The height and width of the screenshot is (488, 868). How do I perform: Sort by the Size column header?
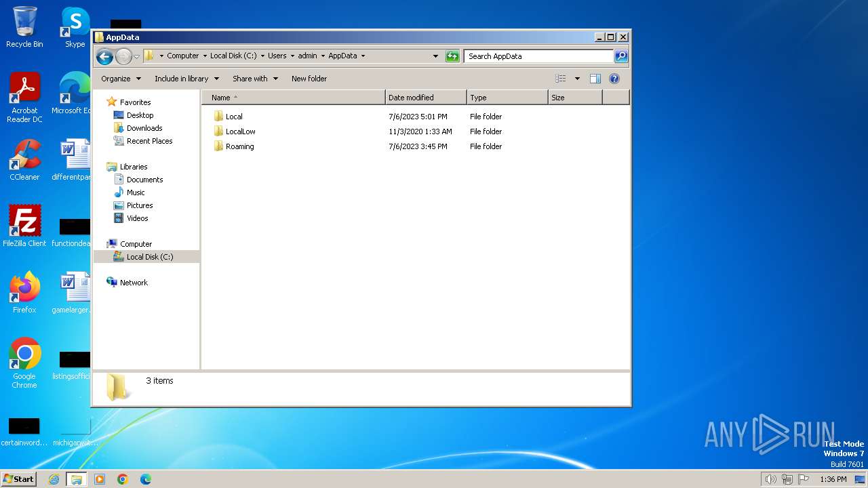tap(575, 98)
